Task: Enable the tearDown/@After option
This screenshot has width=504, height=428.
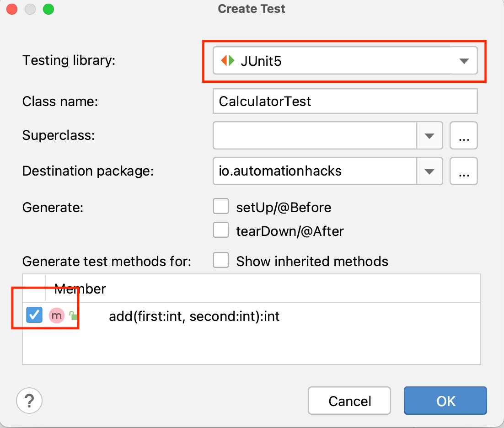Action: coord(221,230)
